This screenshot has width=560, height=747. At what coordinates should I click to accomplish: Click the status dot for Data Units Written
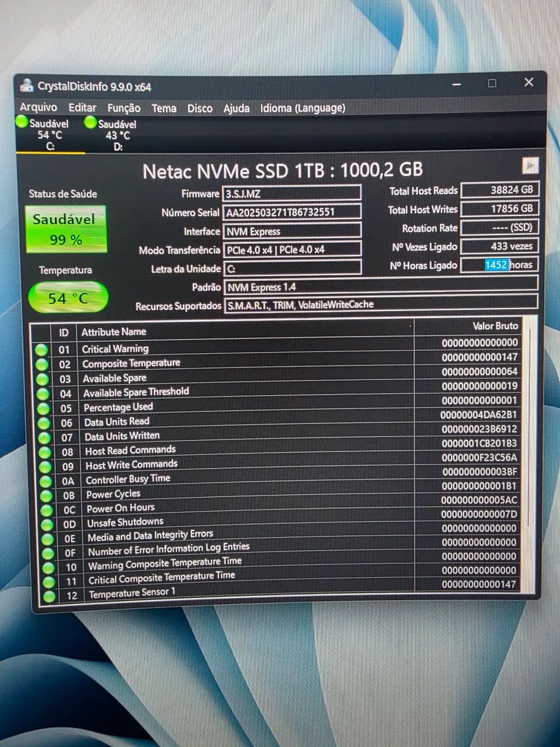tap(44, 438)
